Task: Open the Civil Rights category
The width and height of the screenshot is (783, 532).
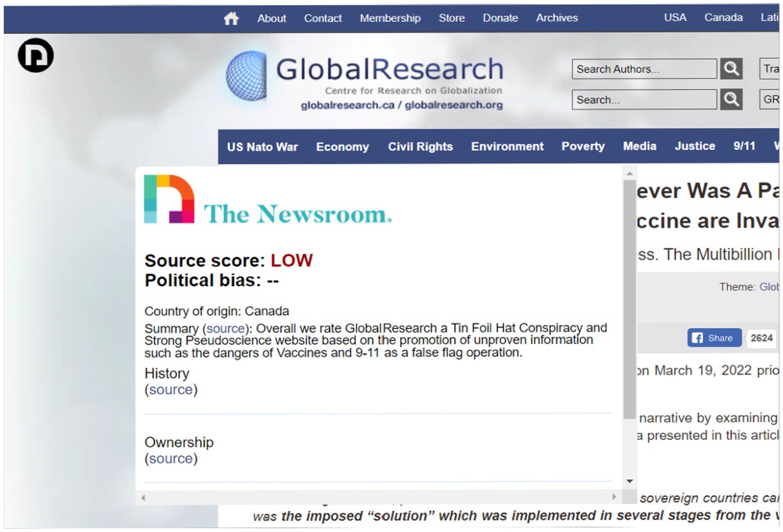Action: [420, 147]
